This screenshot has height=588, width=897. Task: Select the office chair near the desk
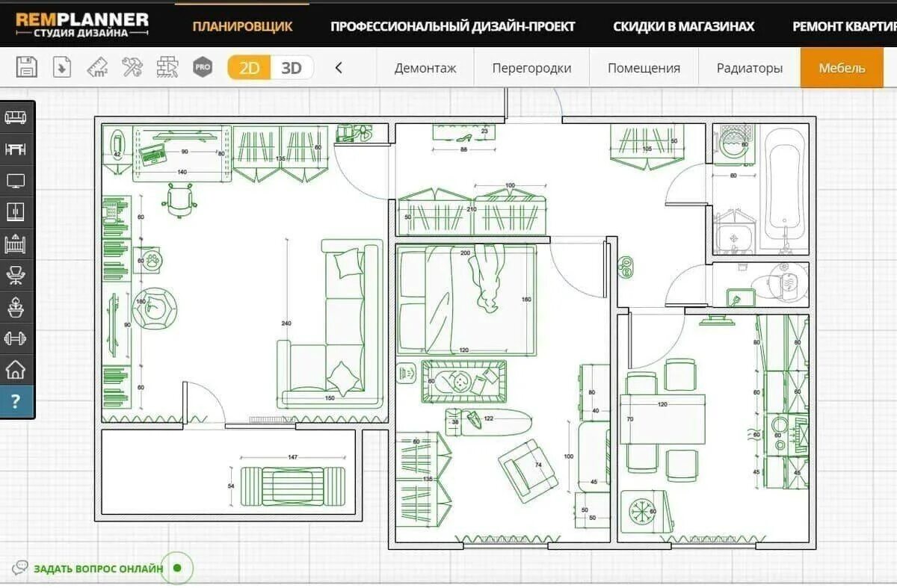[179, 202]
